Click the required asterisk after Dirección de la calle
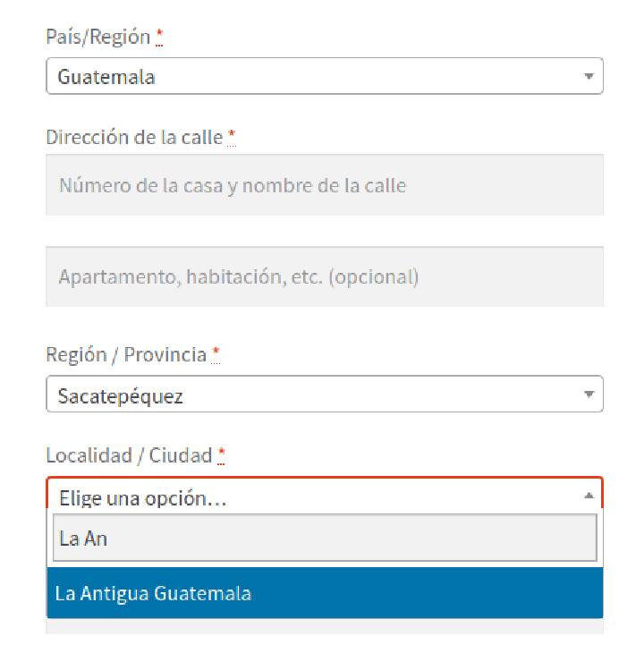Screen dimensions: 644x662 pos(232,137)
